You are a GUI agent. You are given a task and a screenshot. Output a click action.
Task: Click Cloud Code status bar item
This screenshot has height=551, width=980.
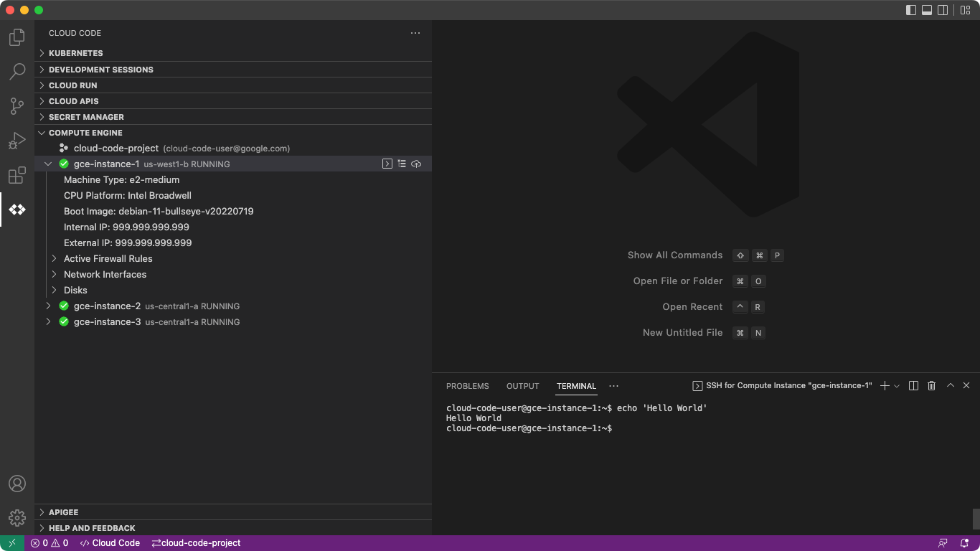pos(110,543)
